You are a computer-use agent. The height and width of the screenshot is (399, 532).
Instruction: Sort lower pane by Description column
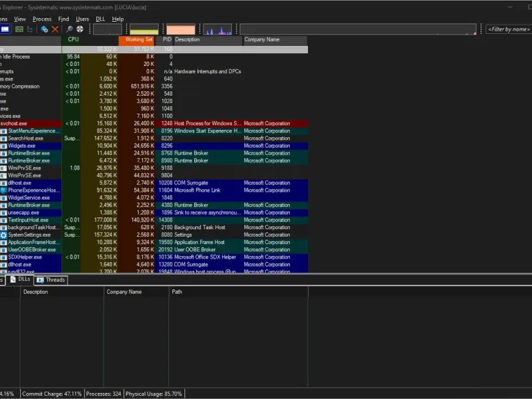62,292
